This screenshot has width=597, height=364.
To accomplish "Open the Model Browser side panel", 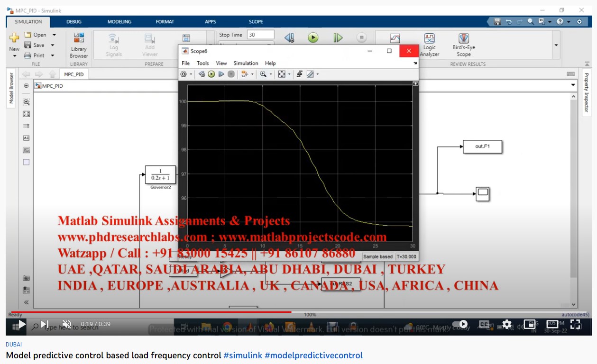I will click(x=11, y=88).
